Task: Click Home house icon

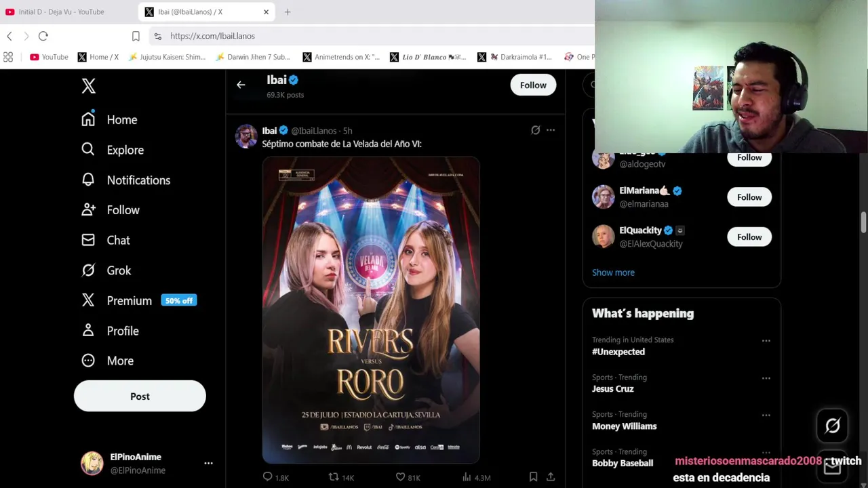Action: click(x=88, y=119)
